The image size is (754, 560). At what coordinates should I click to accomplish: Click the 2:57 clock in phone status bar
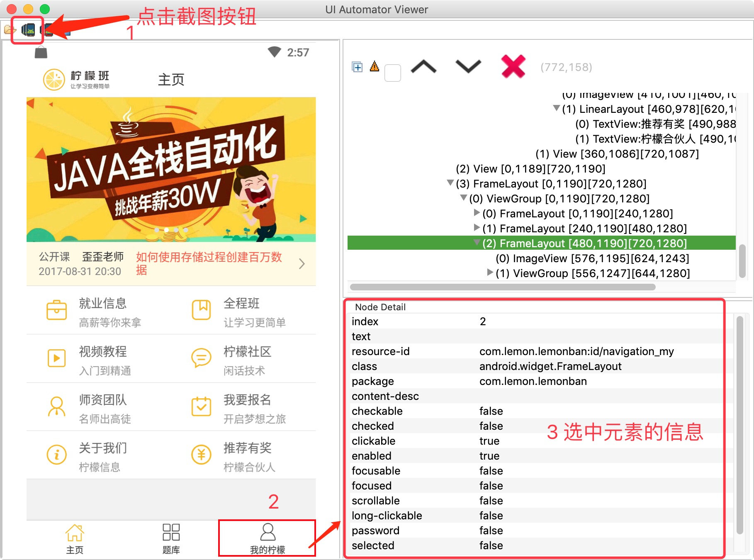[298, 52]
